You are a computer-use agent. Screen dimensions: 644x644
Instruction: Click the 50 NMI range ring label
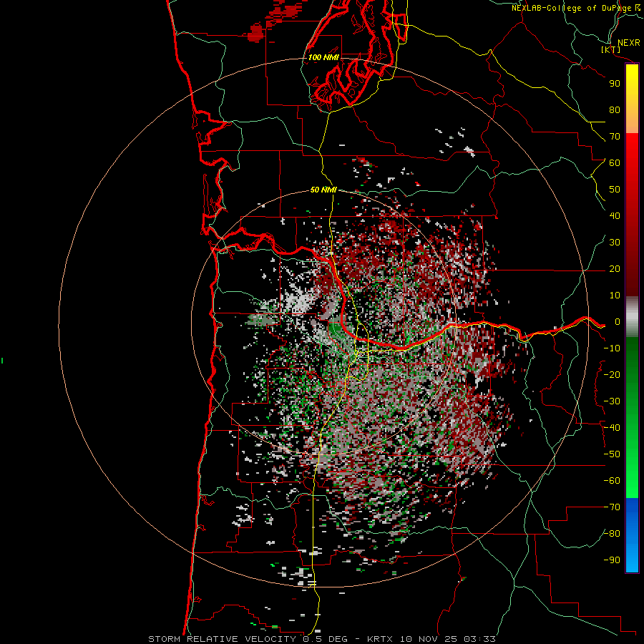tap(323, 190)
